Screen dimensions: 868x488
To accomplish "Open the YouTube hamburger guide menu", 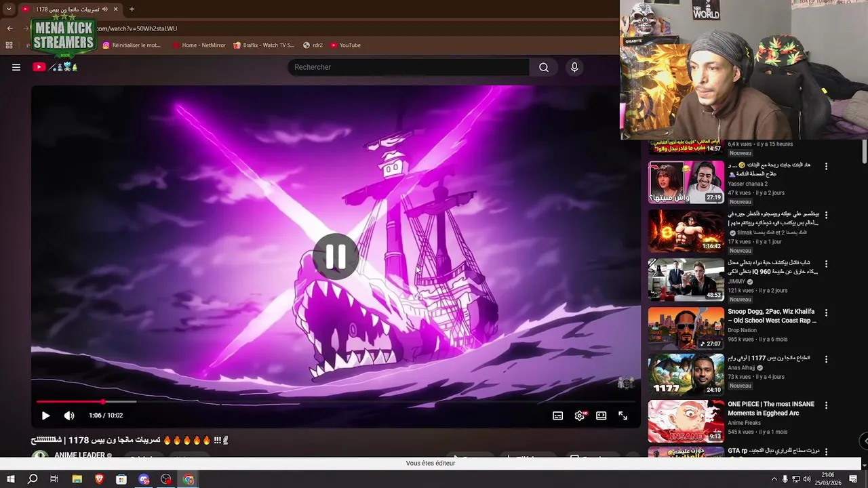I will click(16, 67).
